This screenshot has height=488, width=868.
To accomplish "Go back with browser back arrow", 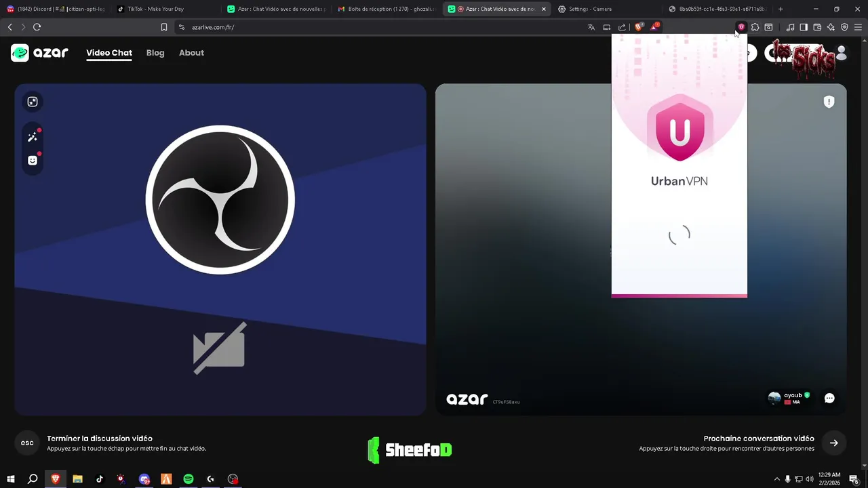I will point(9,27).
